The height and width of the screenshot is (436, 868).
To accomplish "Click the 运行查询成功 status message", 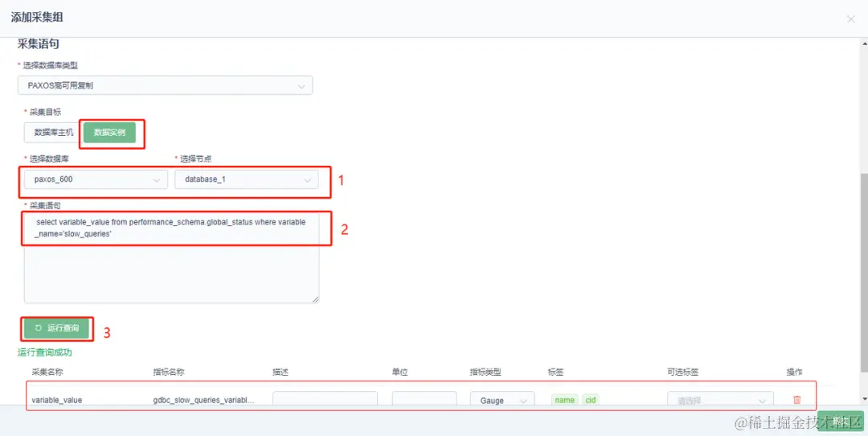I will point(45,352).
